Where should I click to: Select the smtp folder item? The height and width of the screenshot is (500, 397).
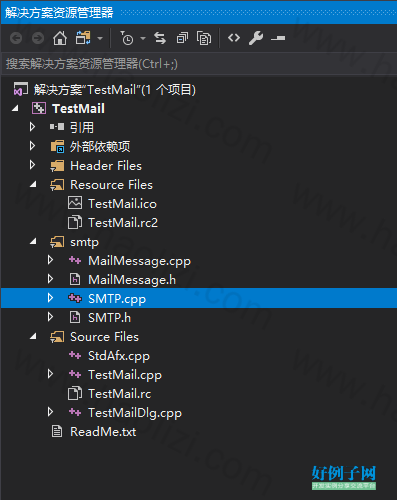point(85,242)
